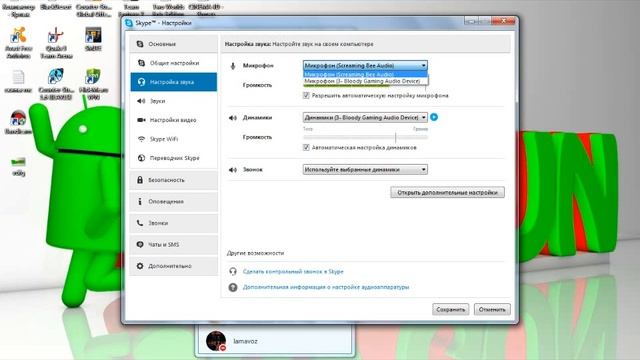Open the Основные section with Skype icon
Screen dimensions: 640x360
pos(173,44)
